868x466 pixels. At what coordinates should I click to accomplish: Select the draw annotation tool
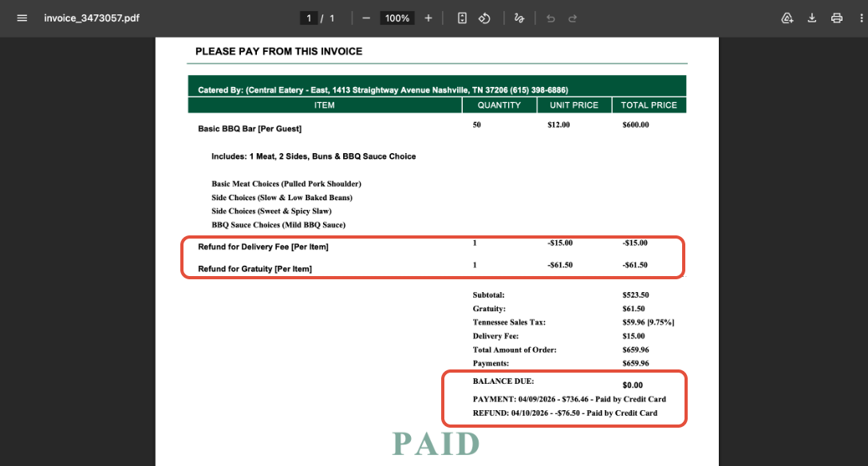point(519,18)
